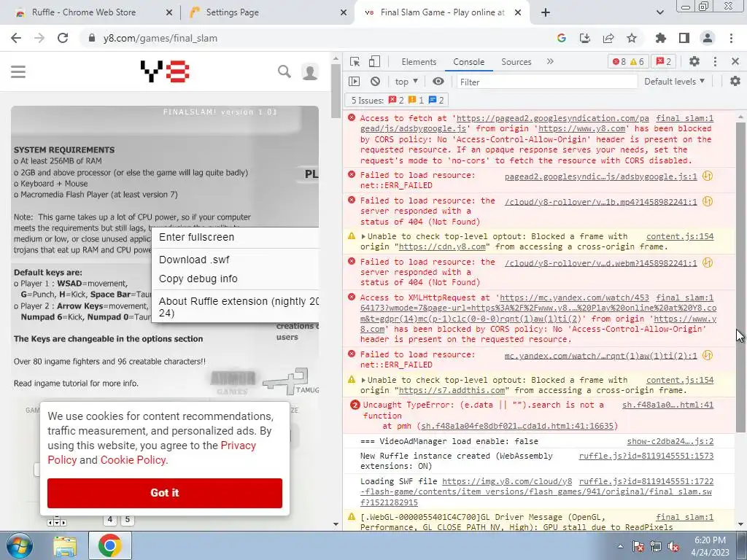Open the Windows Start button

pos(20,545)
